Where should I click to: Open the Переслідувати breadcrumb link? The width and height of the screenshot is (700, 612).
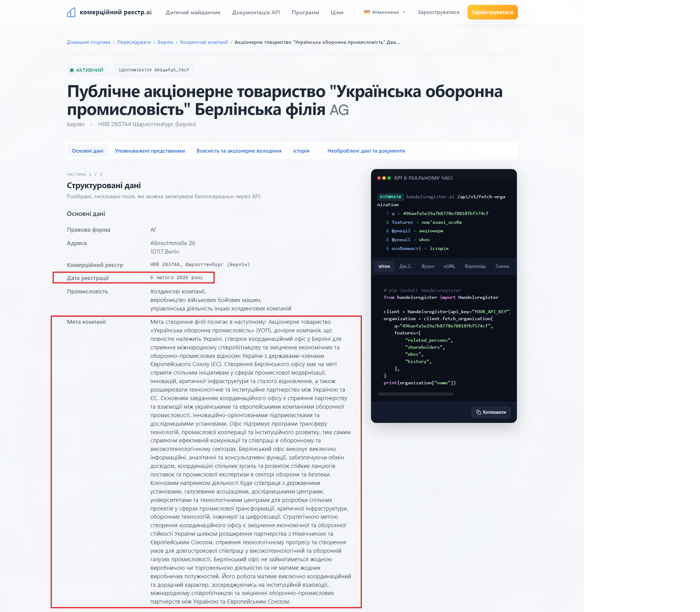click(x=134, y=42)
